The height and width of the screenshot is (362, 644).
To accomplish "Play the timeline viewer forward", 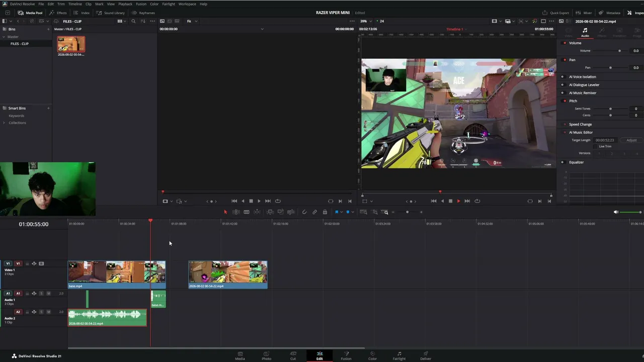I will pos(458,201).
